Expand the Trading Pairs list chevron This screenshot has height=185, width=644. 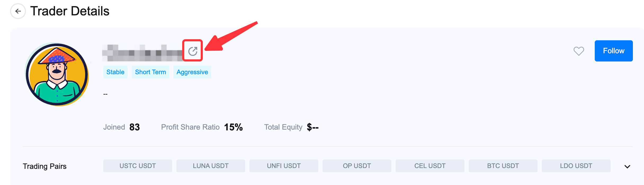(x=627, y=166)
